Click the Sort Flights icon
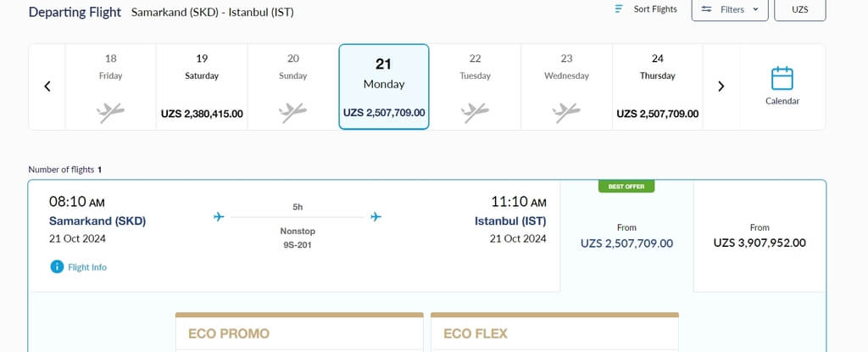This screenshot has width=868, height=352. coord(619,8)
